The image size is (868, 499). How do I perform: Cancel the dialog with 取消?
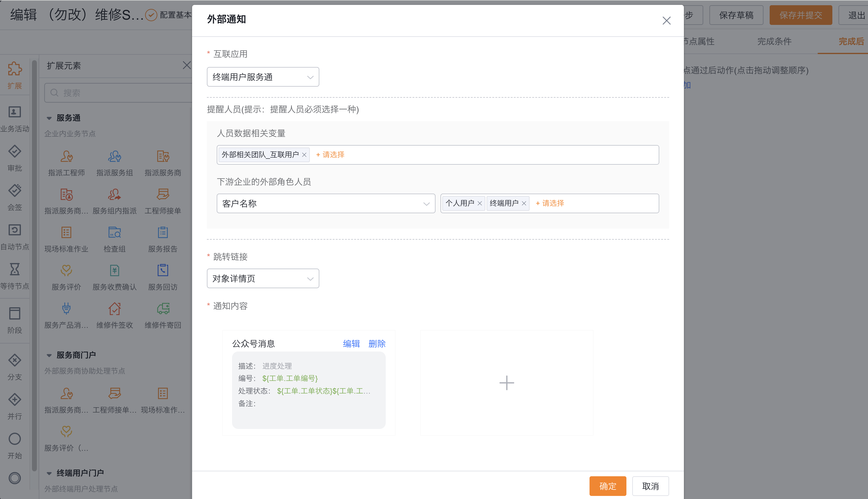point(650,486)
